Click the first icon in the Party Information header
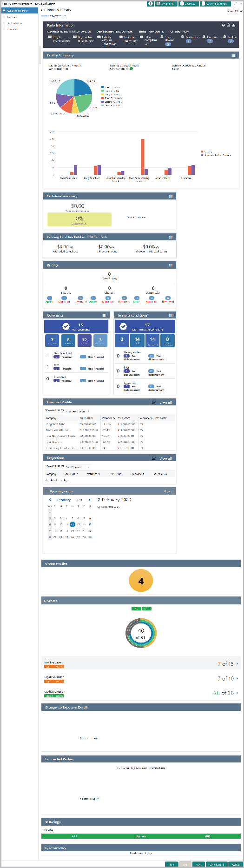Screen dimensions: 244x868 coord(223,25)
